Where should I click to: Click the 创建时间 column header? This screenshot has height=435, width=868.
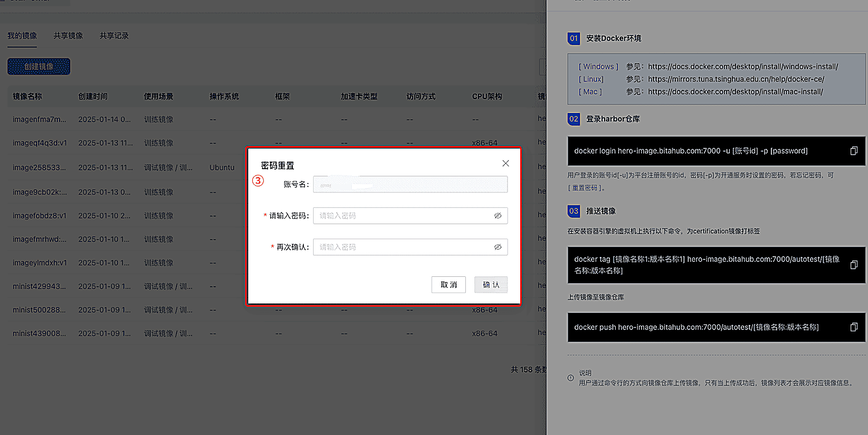click(93, 96)
